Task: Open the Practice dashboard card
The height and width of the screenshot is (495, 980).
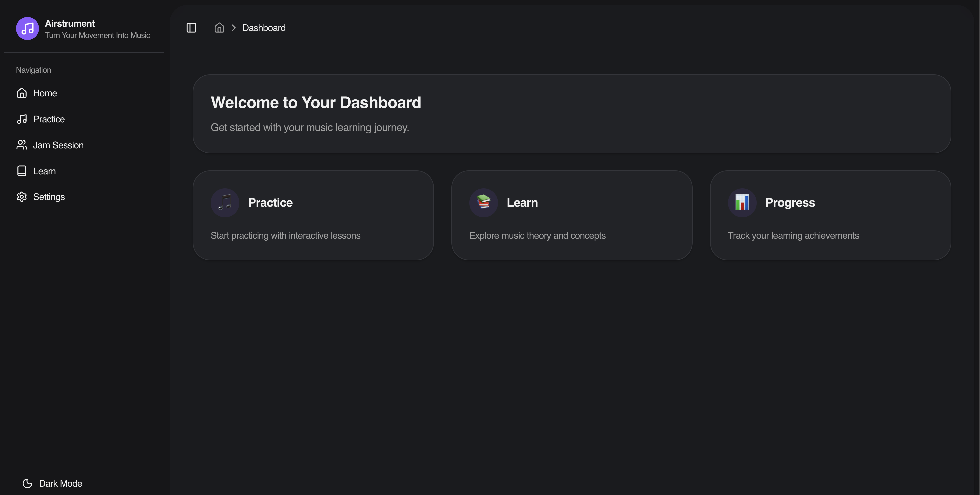Action: pos(313,215)
